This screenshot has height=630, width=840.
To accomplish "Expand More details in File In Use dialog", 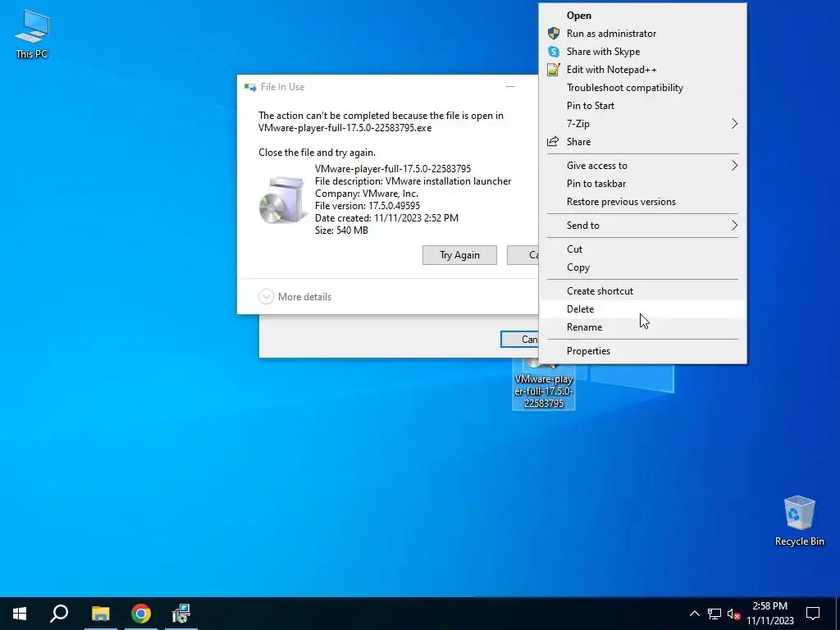I will point(295,297).
